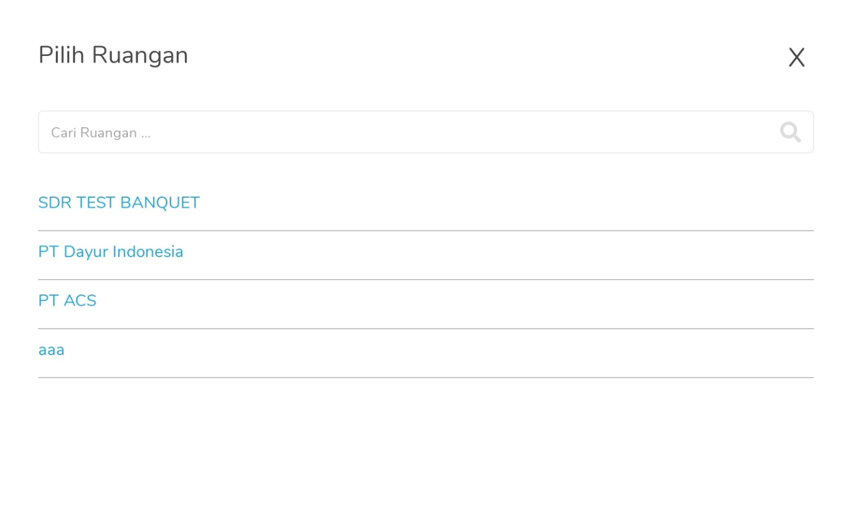This screenshot has width=852, height=509.
Task: Open the PT Dayur Indonesia room link
Action: click(111, 252)
